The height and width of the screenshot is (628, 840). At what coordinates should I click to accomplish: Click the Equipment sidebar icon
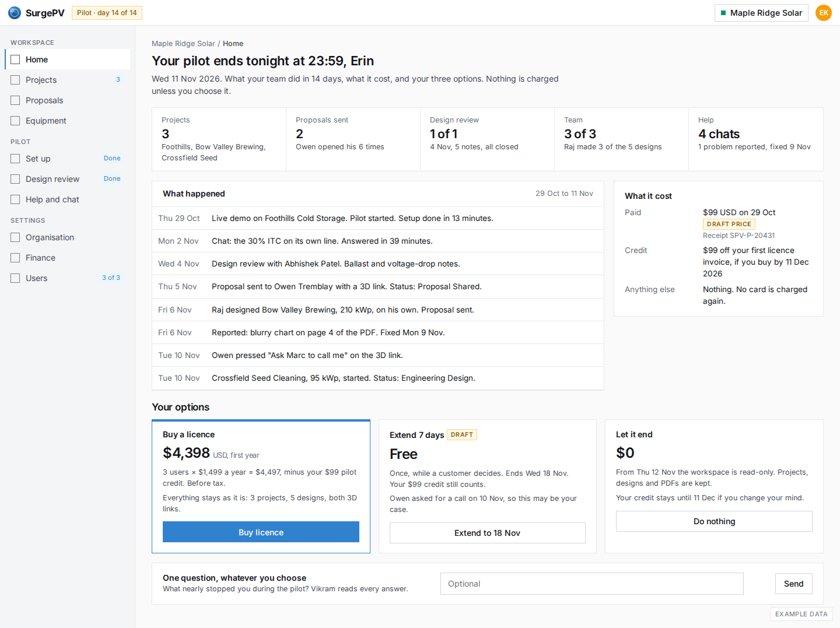click(15, 121)
